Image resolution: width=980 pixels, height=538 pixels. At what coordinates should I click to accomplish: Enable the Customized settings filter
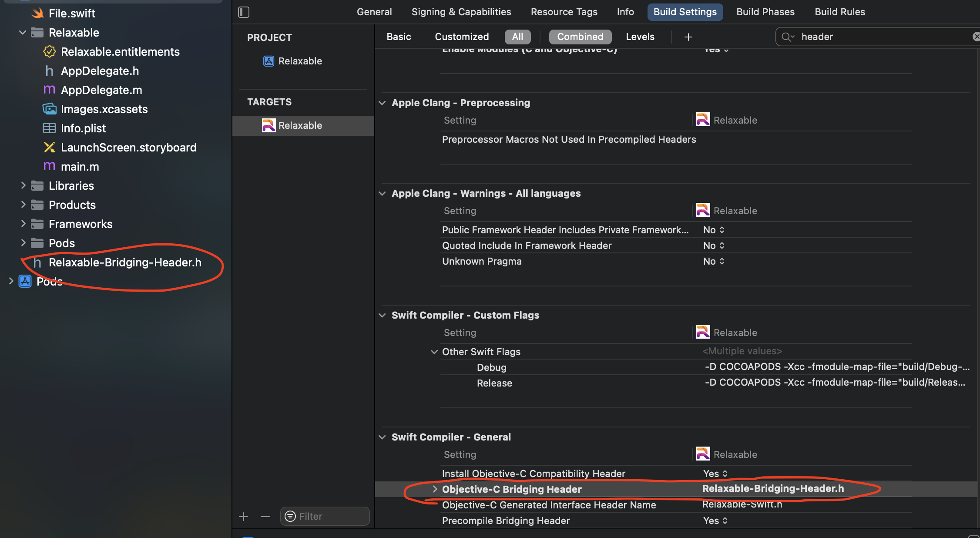(461, 37)
